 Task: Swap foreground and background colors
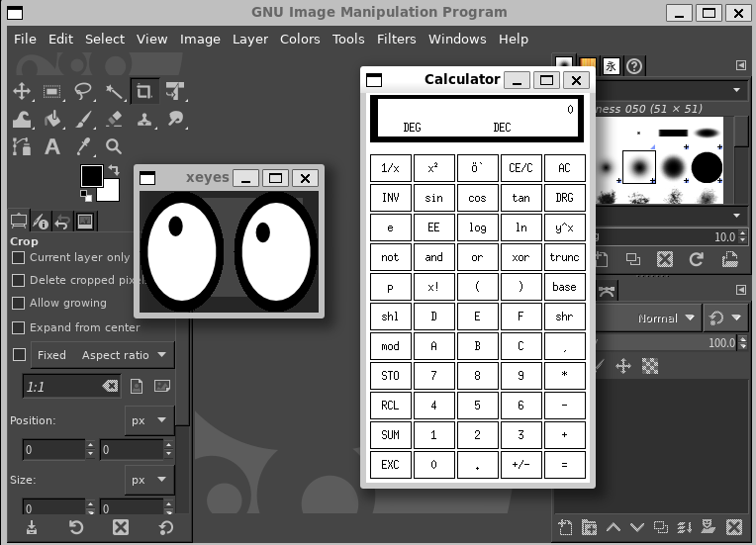coord(114,170)
